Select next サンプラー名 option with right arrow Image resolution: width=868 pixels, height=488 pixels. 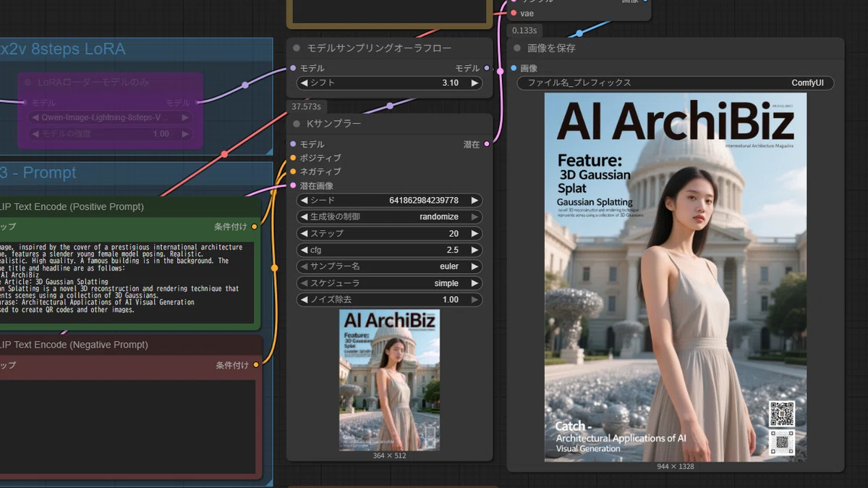click(x=475, y=266)
